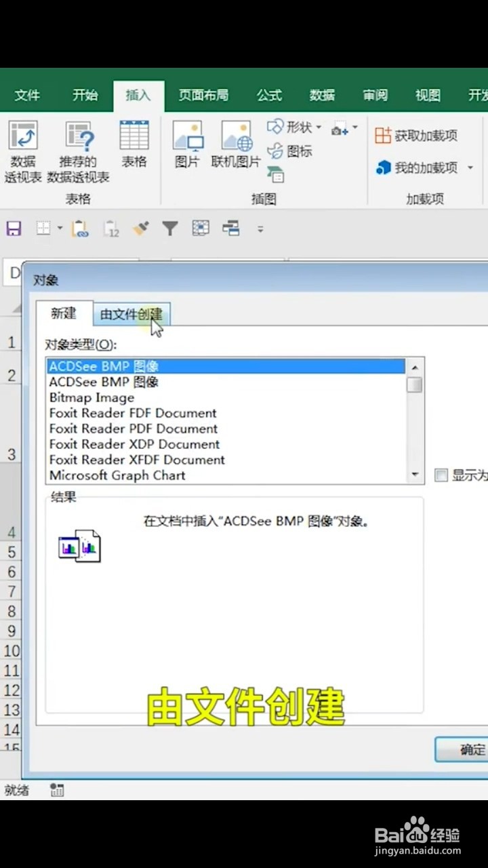Click the form icon next to customize arrow
Viewport: 488px width, 868px height.
pyautogui.click(x=231, y=229)
